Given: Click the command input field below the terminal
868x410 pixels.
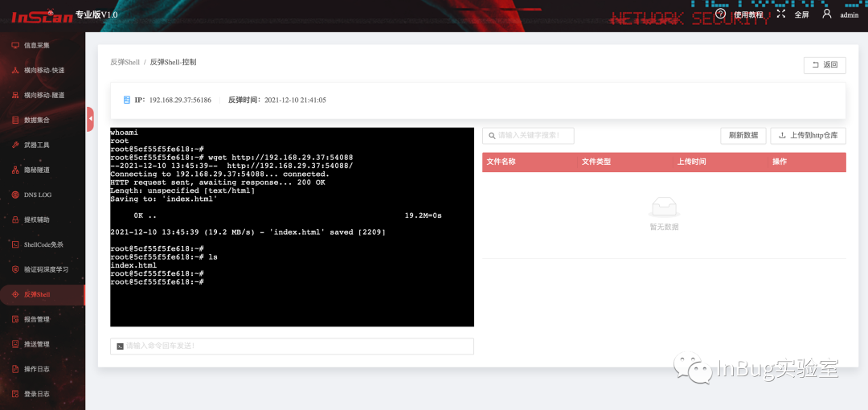Looking at the screenshot, I should (x=293, y=346).
